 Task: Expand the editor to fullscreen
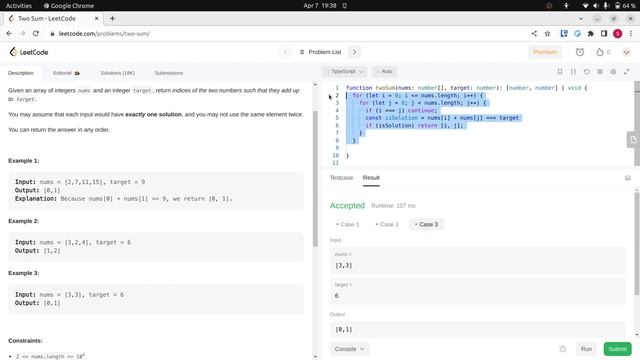[627, 71]
